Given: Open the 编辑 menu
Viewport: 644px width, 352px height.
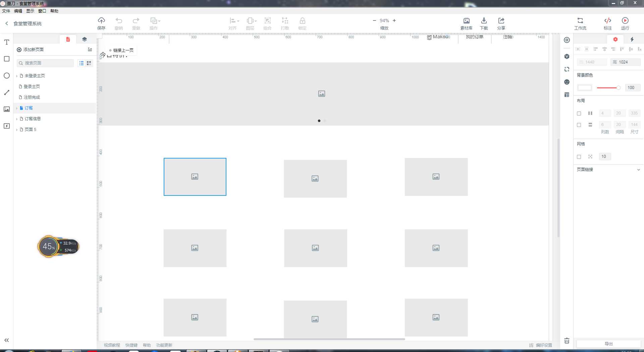Looking at the screenshot, I should tap(18, 11).
